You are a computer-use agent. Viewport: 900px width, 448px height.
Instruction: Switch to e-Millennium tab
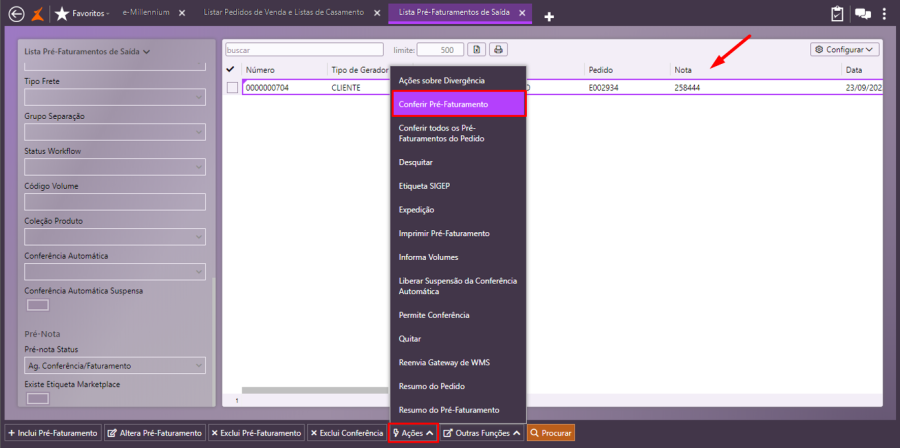tap(146, 12)
